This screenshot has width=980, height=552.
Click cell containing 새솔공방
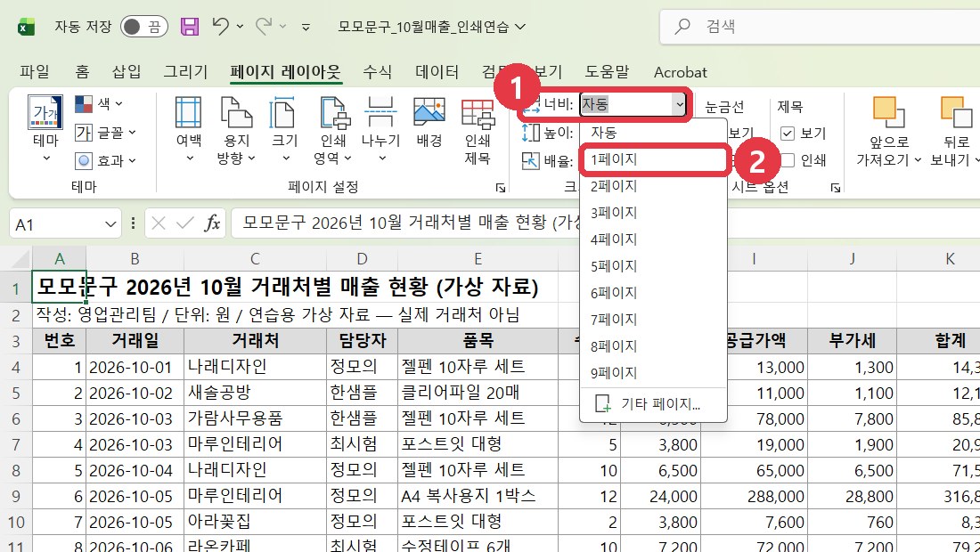click(x=255, y=393)
